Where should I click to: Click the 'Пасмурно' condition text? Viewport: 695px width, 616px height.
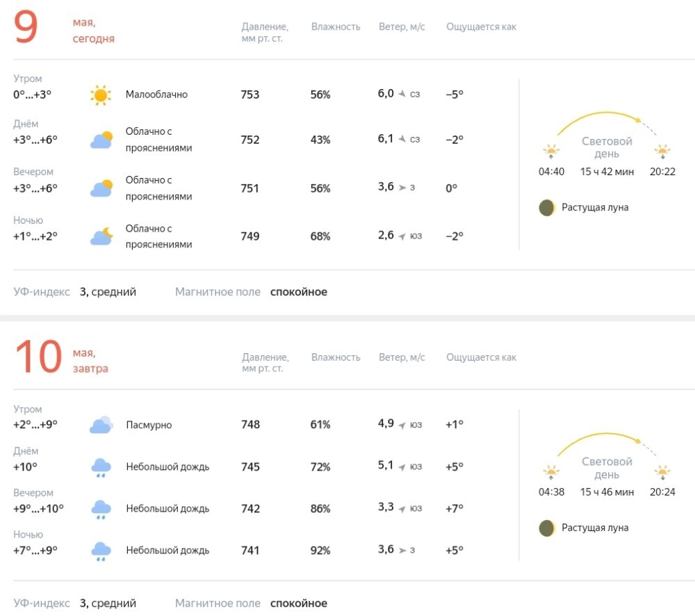click(x=149, y=425)
